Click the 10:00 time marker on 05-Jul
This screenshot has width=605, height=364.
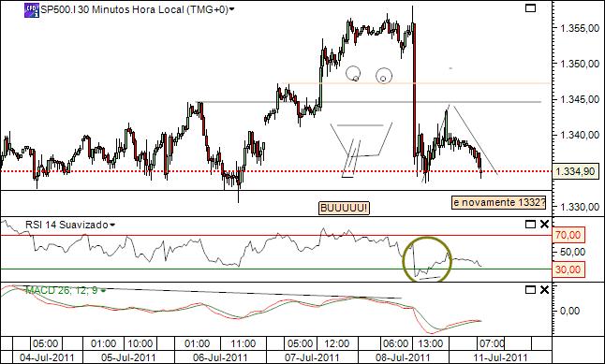140,343
